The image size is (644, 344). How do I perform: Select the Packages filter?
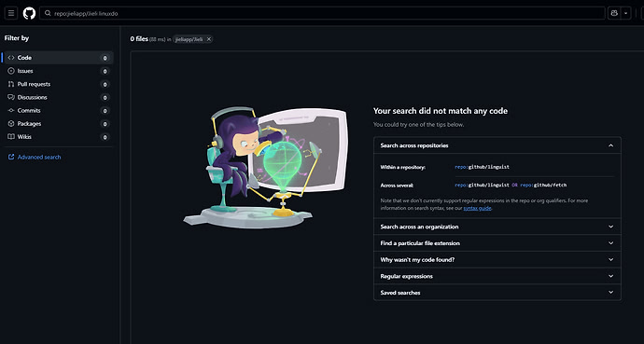(58, 123)
